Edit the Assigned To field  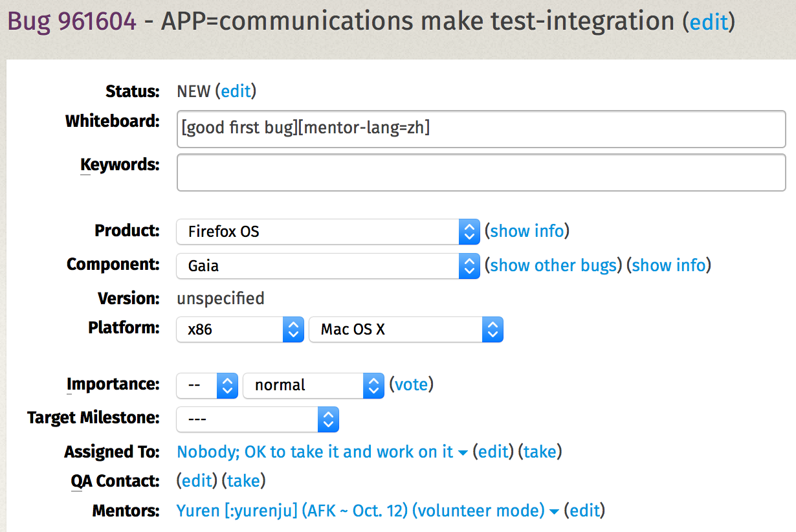(x=493, y=452)
